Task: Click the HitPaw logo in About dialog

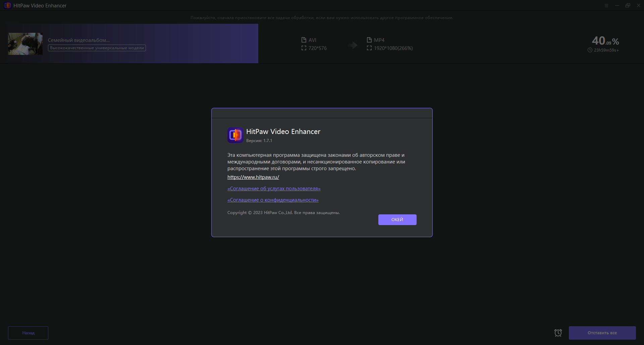Action: tap(235, 135)
